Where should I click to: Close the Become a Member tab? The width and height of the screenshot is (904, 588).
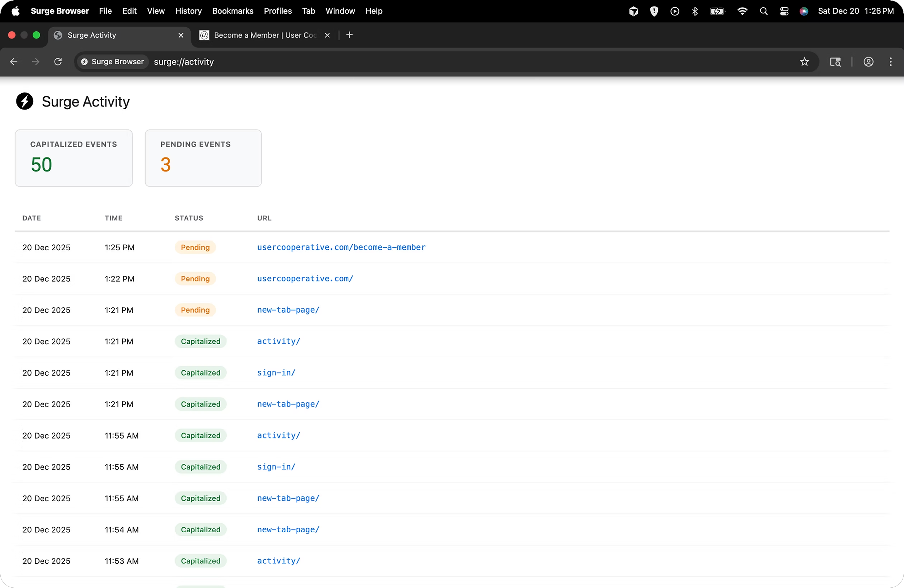click(327, 35)
